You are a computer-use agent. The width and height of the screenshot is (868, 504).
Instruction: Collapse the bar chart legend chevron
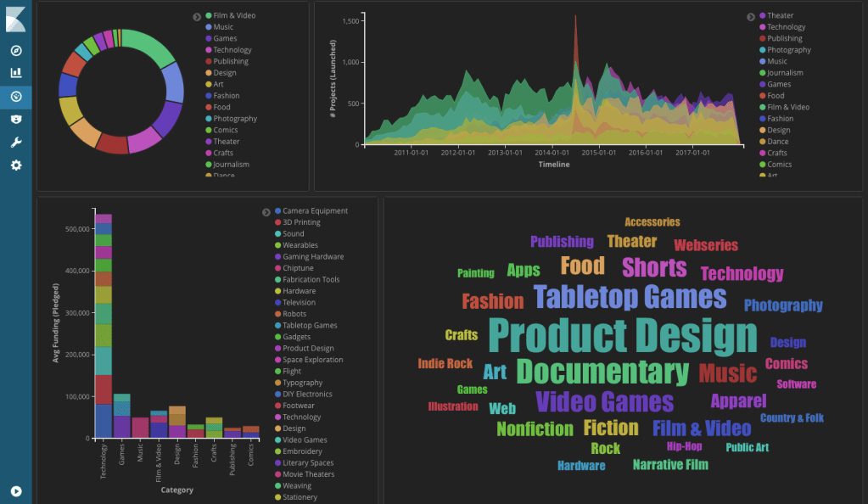(267, 210)
